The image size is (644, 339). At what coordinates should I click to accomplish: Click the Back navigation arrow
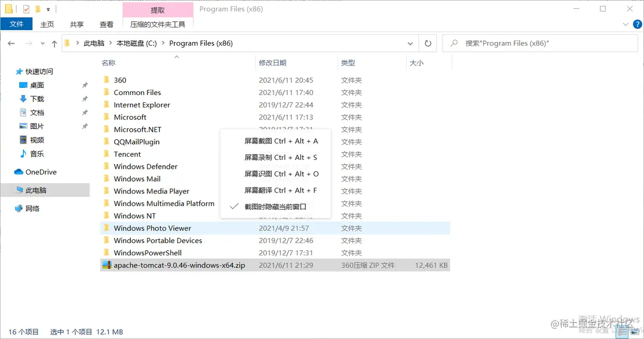(11, 43)
